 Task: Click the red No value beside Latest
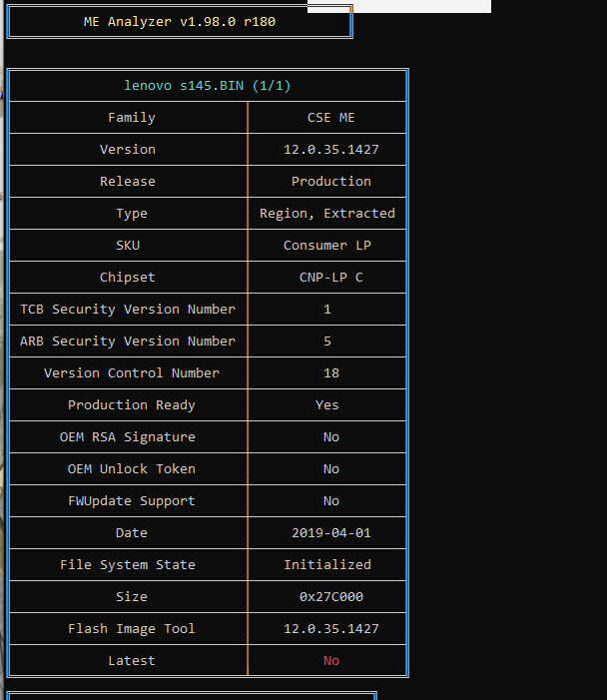tap(330, 661)
